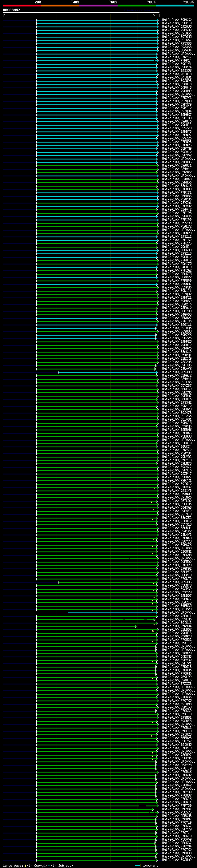Click the alignment bar of UniRef100_B9HCK0
The image size is (197, 868).
point(97,20)
